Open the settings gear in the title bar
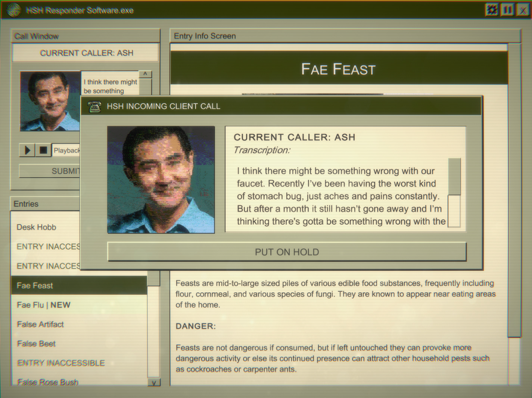This screenshot has height=398, width=532. pos(492,10)
